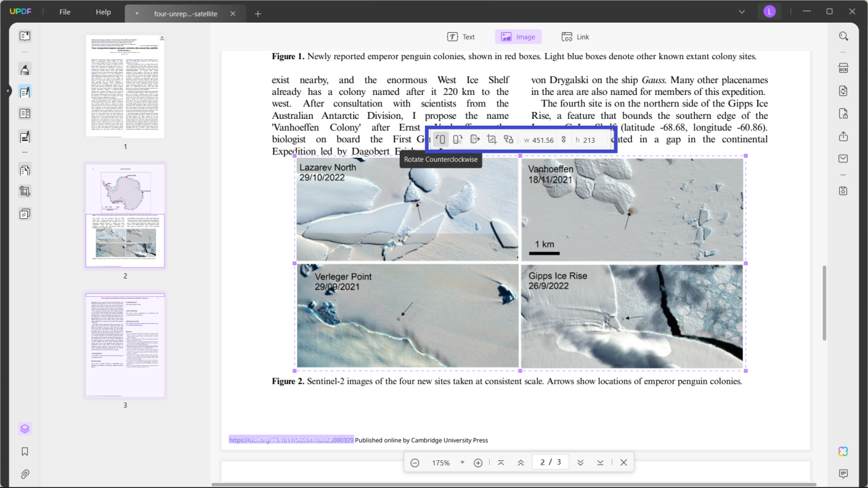
Task: Switch to Text editing mode
Action: (461, 36)
